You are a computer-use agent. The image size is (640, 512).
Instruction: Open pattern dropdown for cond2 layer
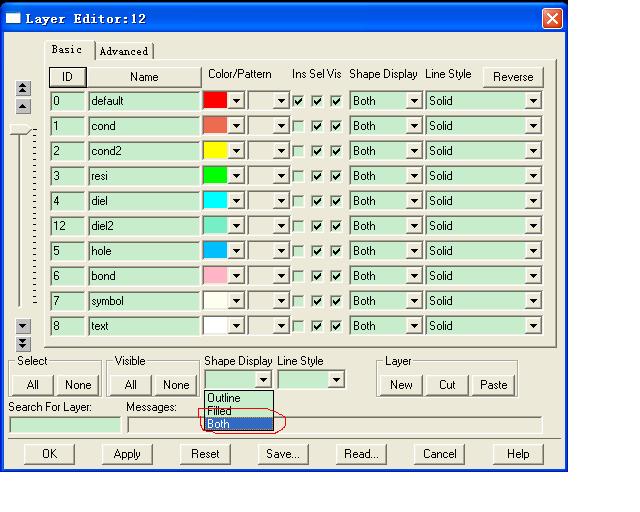click(x=281, y=151)
